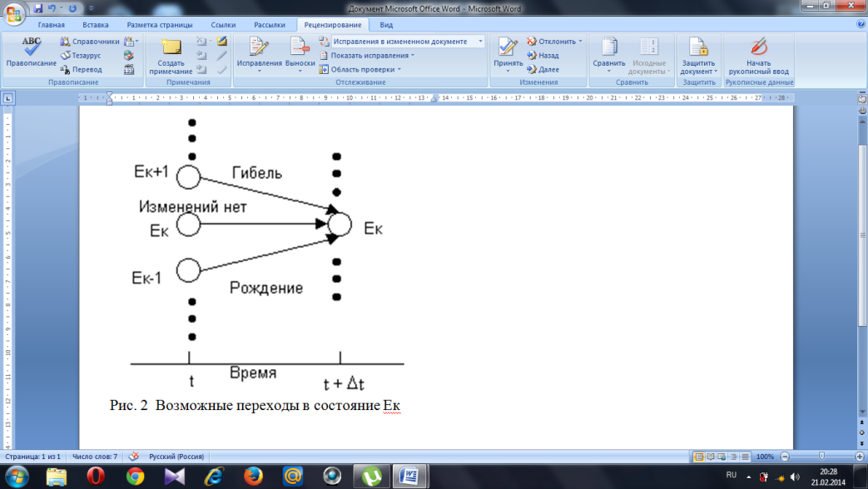868x489 pixels.
Task: Zoom in with the plus button
Action: [x=859, y=457]
